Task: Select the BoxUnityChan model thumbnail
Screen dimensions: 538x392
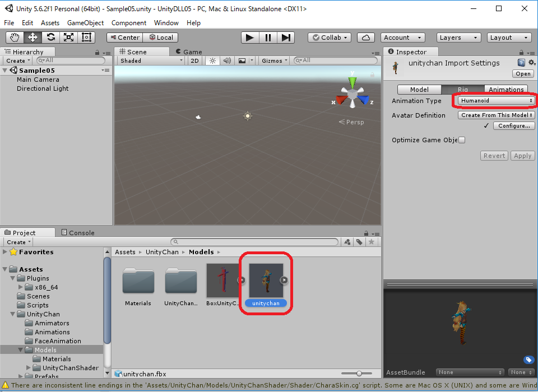Action: (x=223, y=281)
